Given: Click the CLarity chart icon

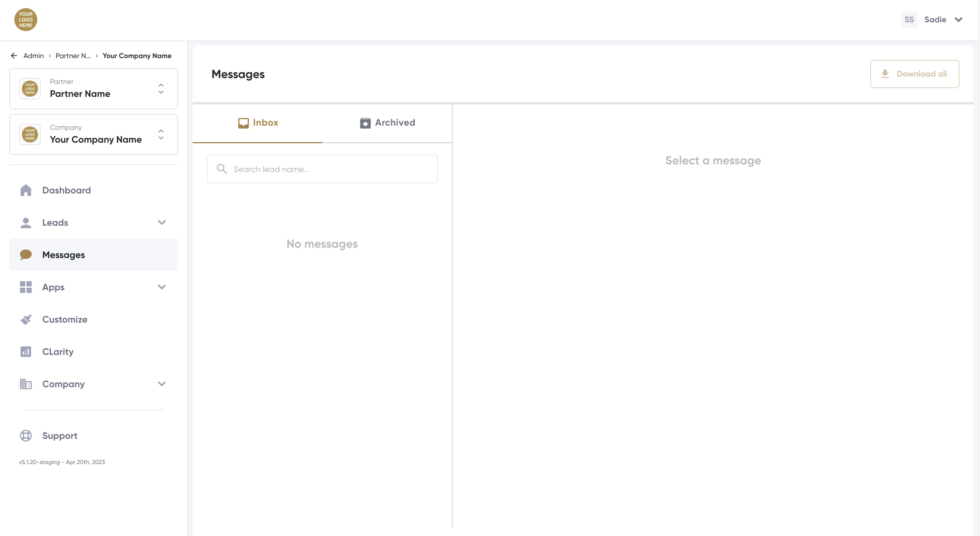Looking at the screenshot, I should 26,352.
